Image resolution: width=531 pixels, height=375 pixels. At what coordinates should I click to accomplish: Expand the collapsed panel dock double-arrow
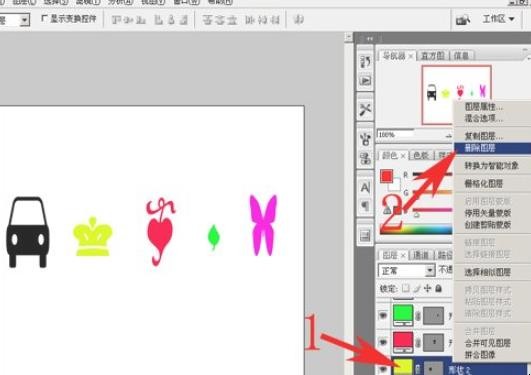tap(370, 39)
